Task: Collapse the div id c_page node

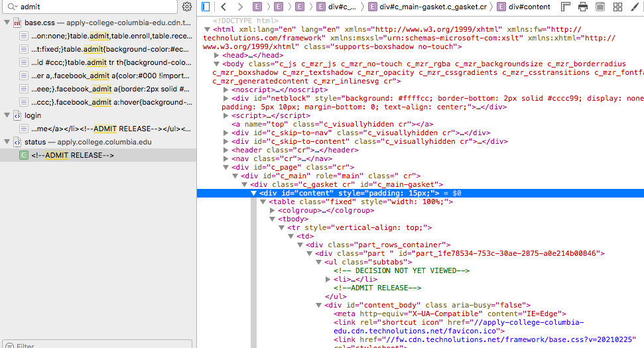Action: tap(226, 167)
